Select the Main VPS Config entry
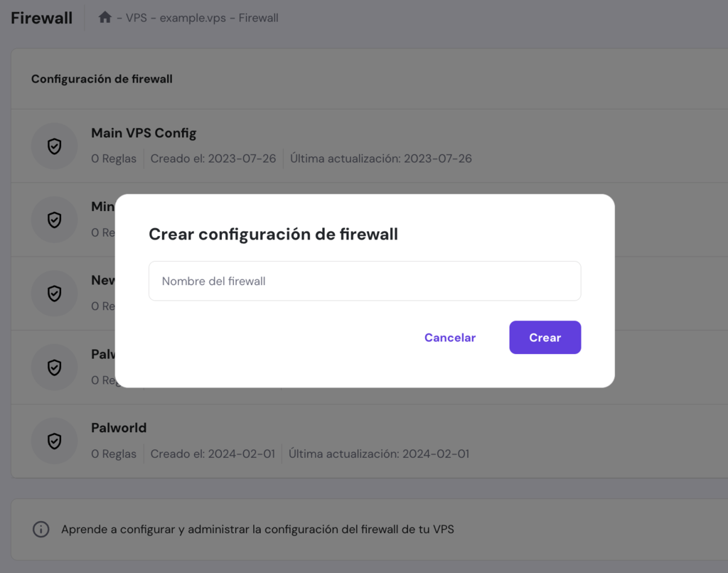Image resolution: width=728 pixels, height=573 pixels. (x=144, y=133)
